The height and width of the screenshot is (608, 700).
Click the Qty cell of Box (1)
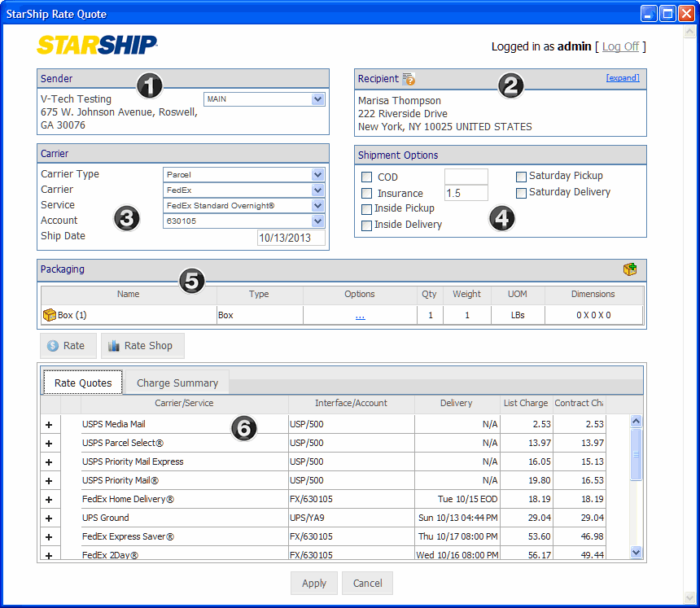[431, 315]
